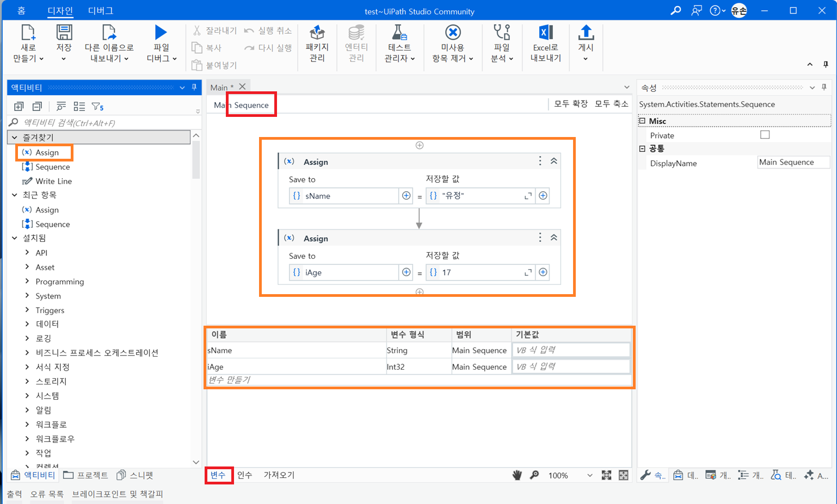The width and height of the screenshot is (837, 504).
Task: Click plus button next to sName field
Action: 406,196
